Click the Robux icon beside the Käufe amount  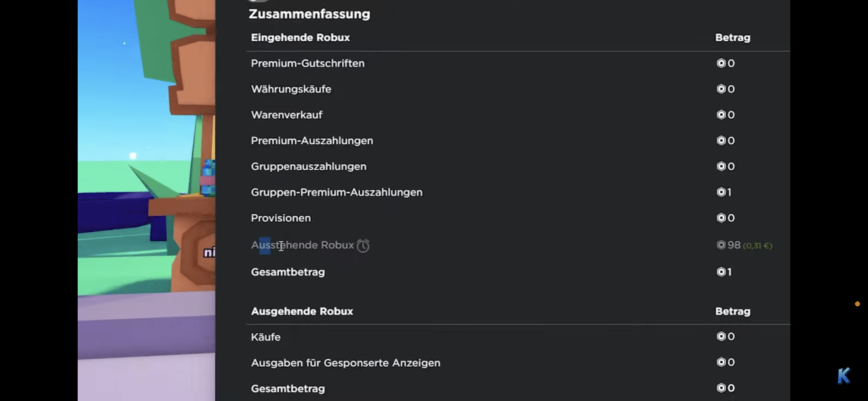(721, 336)
